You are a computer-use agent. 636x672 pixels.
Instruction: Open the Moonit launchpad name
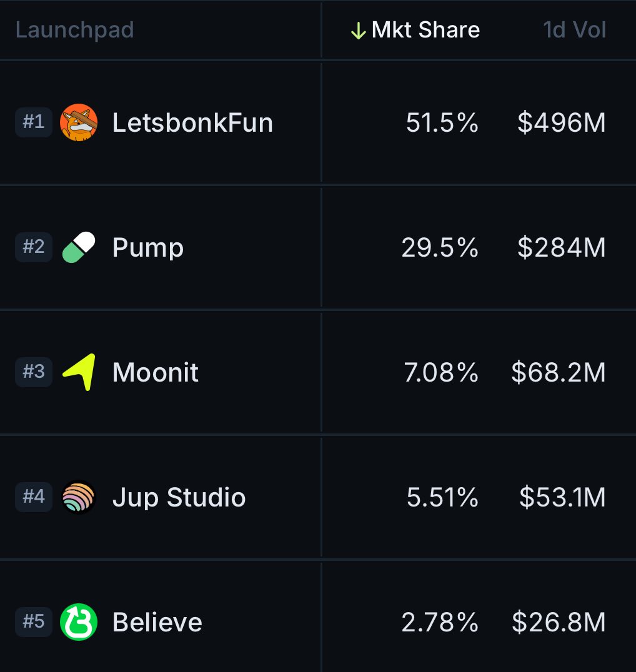pos(156,373)
